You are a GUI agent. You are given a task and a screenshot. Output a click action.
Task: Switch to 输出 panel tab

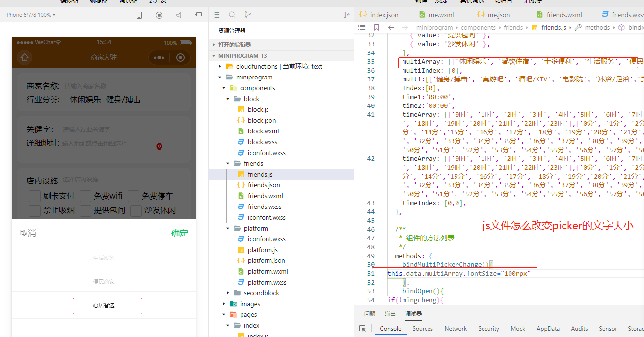tap(390, 314)
